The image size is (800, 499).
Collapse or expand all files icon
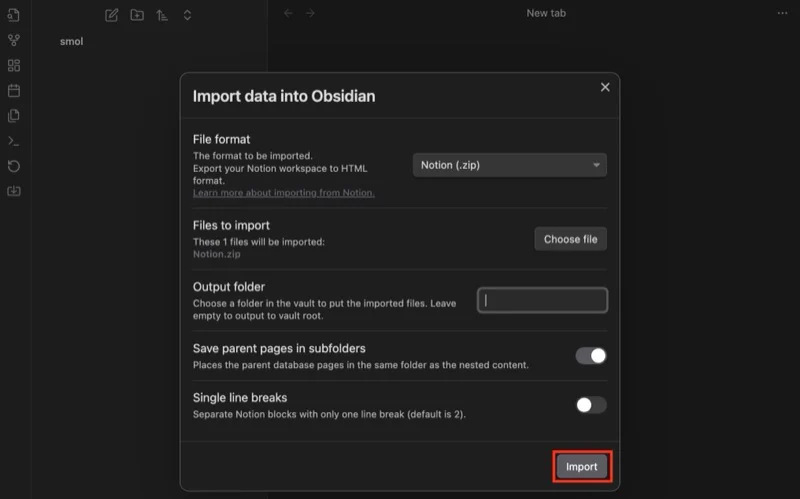(x=187, y=15)
